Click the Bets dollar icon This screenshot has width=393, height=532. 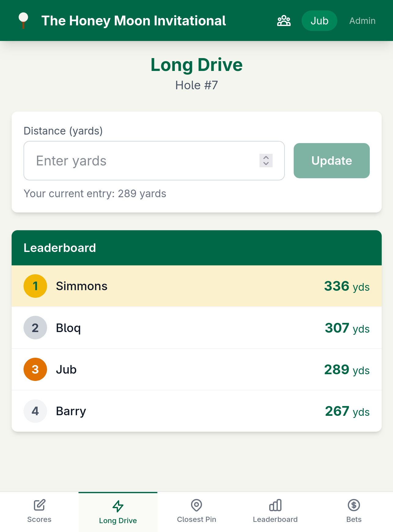click(354, 505)
